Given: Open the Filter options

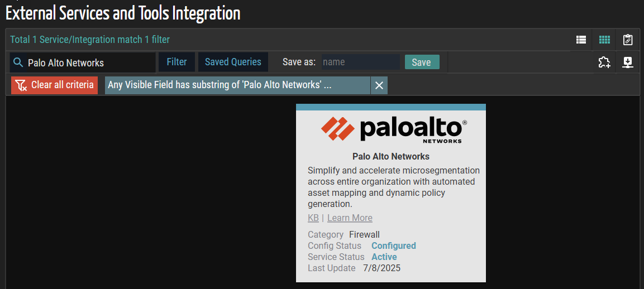Looking at the screenshot, I should (x=176, y=62).
